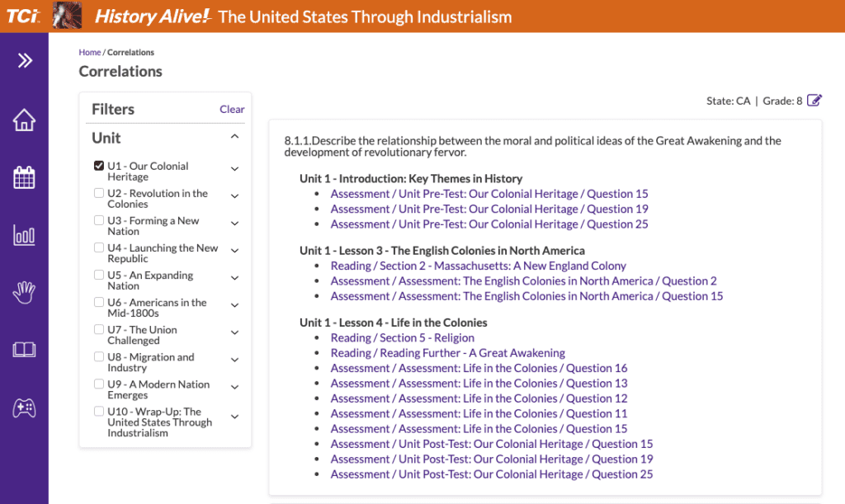Expand U6 - Americans in the Mid-1800s chevron
The width and height of the screenshot is (845, 504).
tap(234, 305)
